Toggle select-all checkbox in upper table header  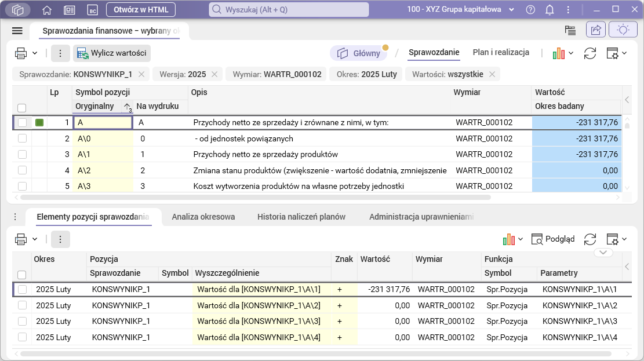pos(22,108)
